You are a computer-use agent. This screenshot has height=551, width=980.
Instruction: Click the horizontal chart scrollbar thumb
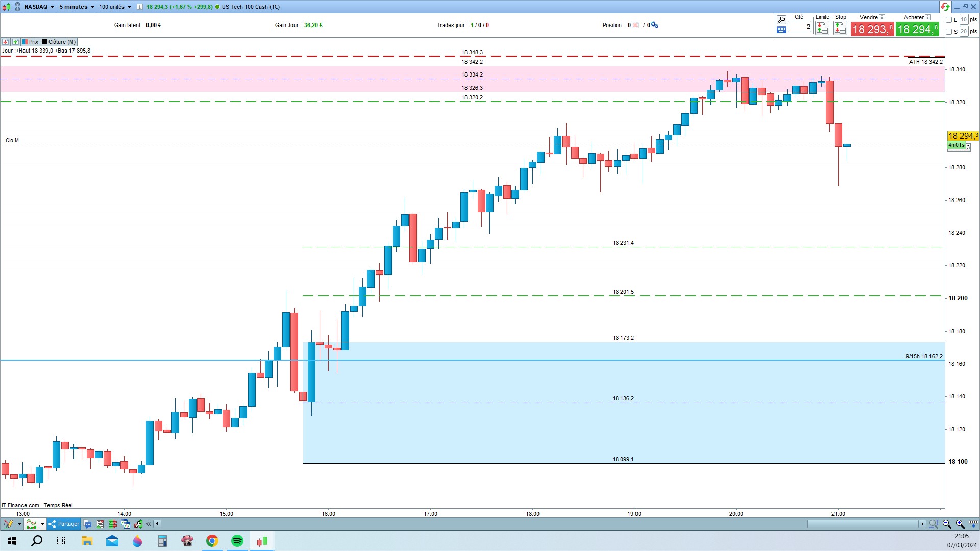coord(863,524)
